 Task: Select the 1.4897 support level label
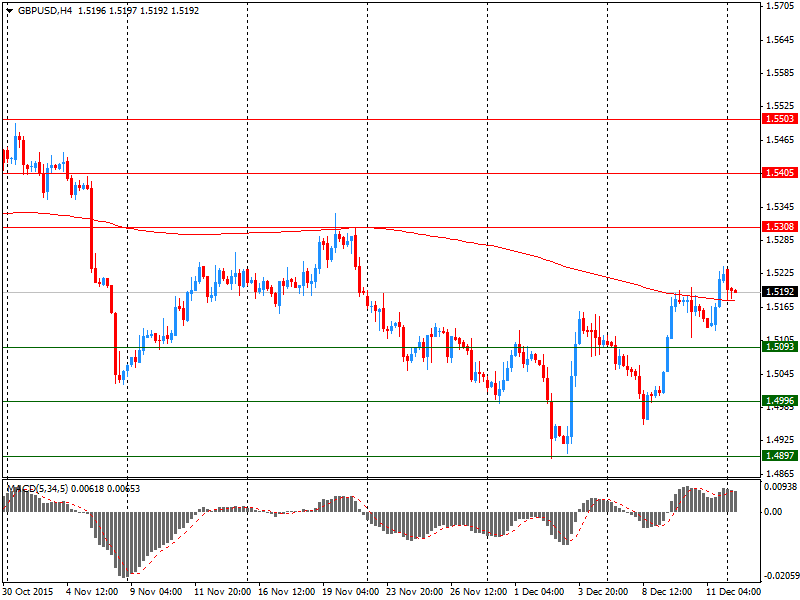click(780, 456)
